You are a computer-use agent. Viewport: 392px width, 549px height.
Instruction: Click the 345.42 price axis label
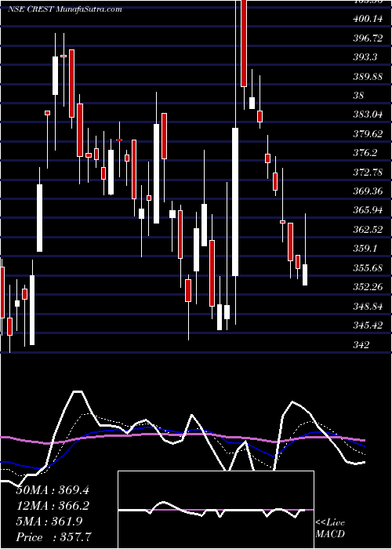(x=368, y=325)
